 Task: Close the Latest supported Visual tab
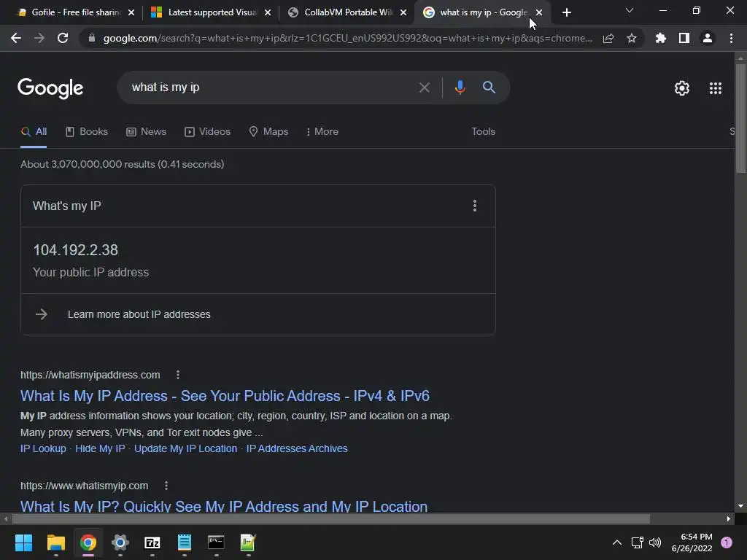point(267,12)
